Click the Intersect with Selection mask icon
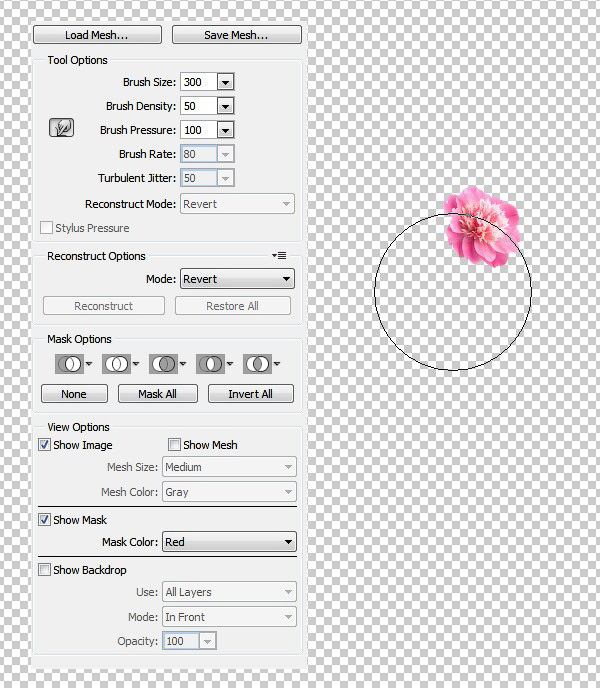 [210, 364]
